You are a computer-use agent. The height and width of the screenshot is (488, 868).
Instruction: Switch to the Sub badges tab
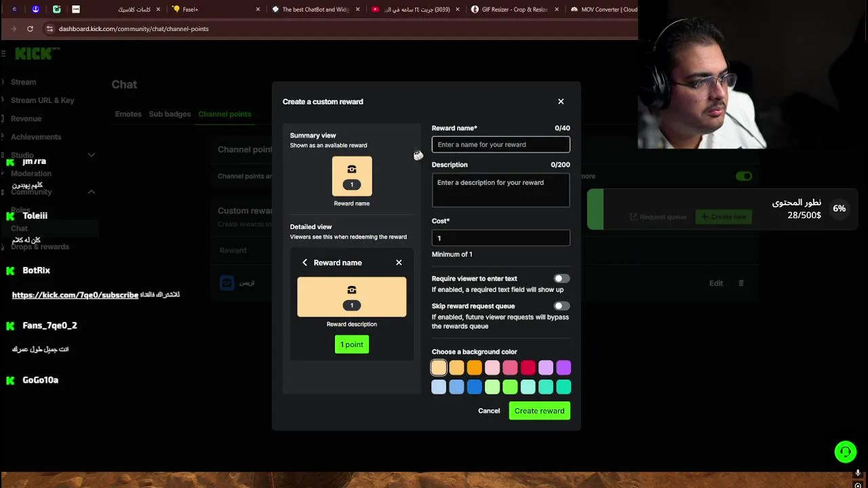170,114
